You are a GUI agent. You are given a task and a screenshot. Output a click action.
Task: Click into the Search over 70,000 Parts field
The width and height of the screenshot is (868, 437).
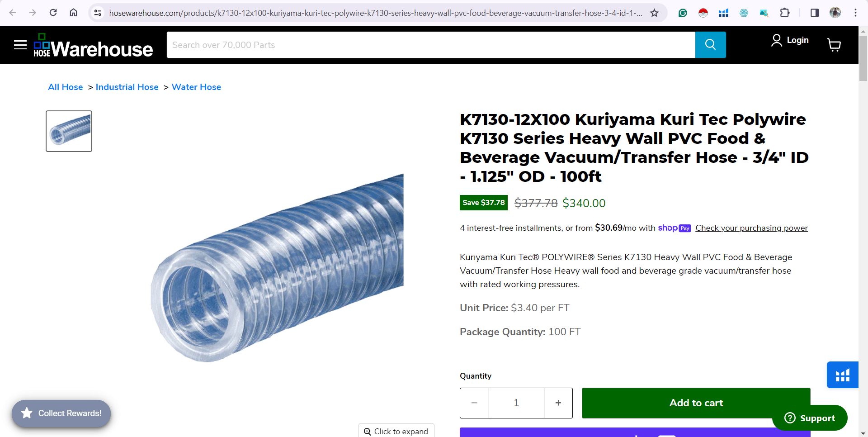click(431, 45)
